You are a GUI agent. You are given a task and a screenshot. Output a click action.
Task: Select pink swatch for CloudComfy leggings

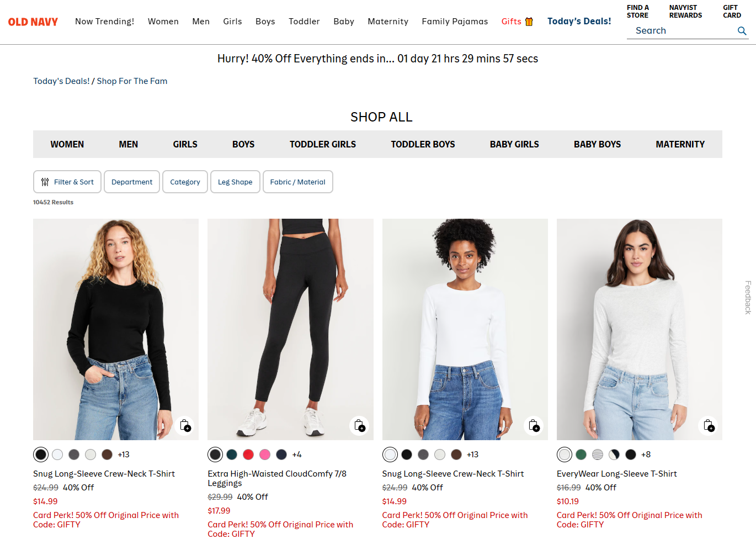tap(265, 455)
